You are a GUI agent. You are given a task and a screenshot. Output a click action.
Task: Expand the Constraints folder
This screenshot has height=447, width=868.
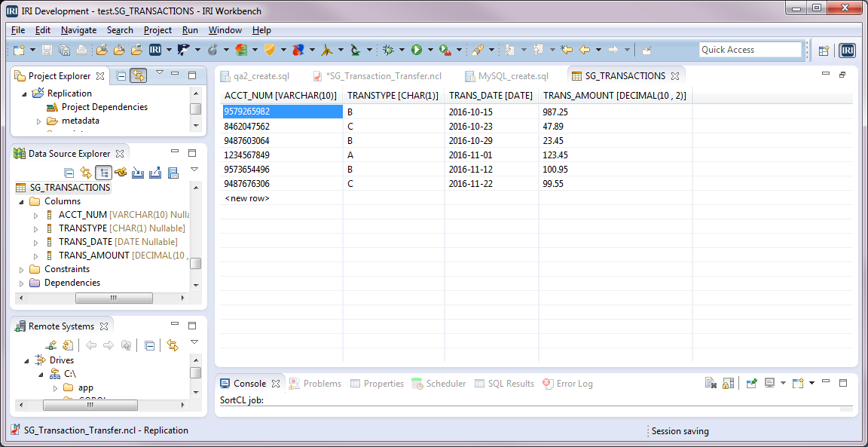click(21, 270)
